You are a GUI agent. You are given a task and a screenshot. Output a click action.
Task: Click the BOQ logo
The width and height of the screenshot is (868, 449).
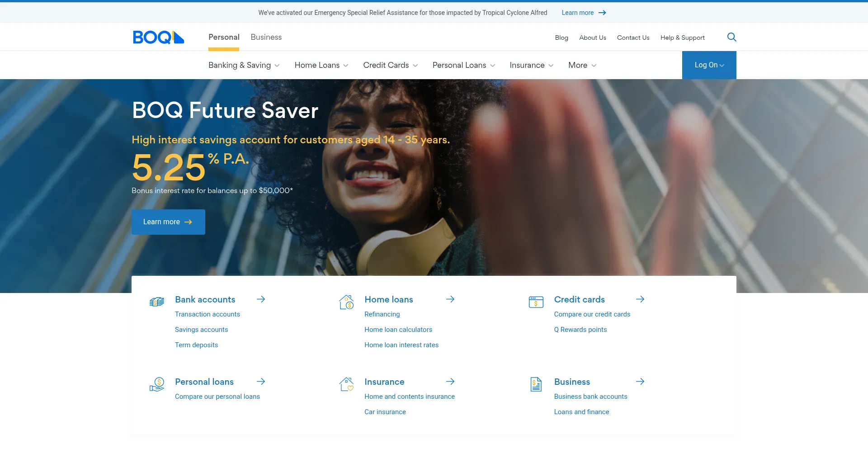[158, 37]
